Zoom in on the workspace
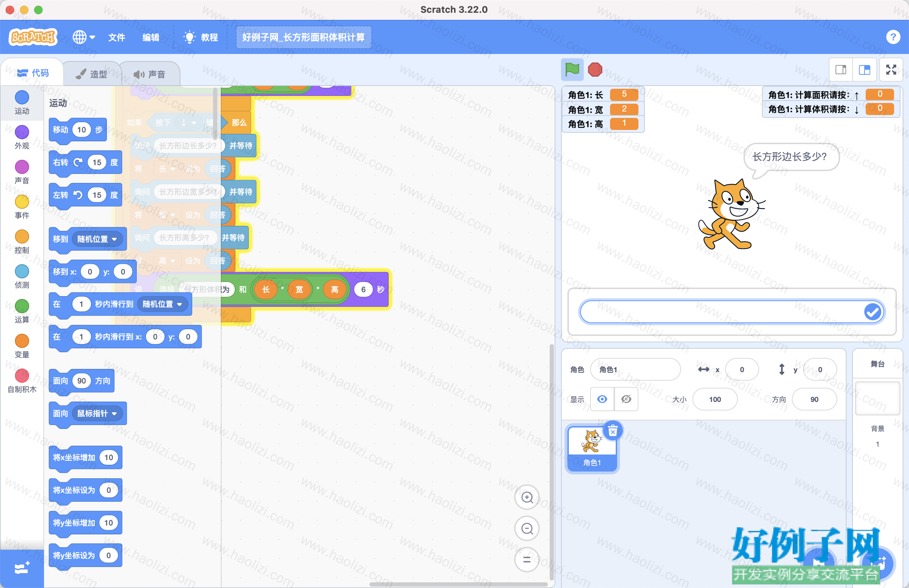This screenshot has width=909, height=588. point(527,497)
